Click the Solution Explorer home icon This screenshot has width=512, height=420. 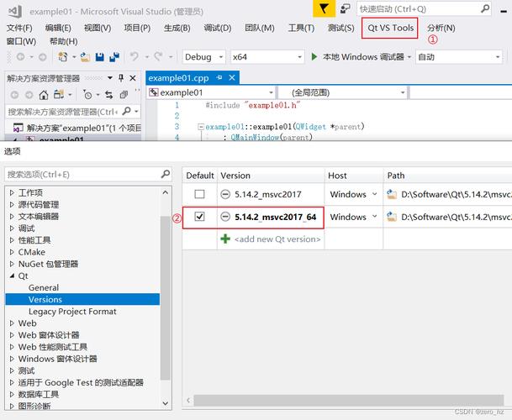[44, 95]
